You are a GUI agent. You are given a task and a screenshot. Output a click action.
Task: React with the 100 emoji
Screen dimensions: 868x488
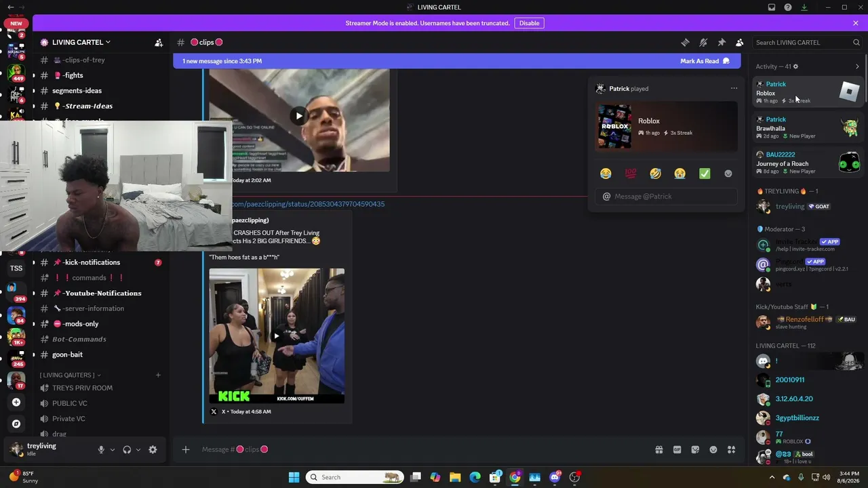pyautogui.click(x=631, y=174)
